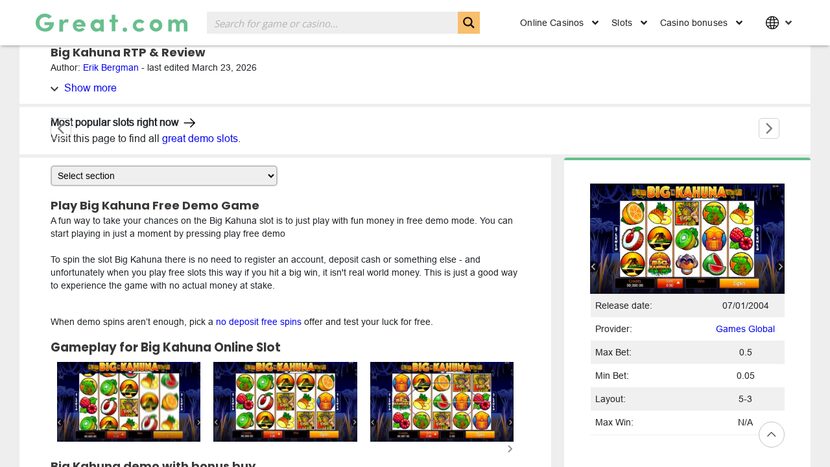Open the language globe selector

(778, 23)
